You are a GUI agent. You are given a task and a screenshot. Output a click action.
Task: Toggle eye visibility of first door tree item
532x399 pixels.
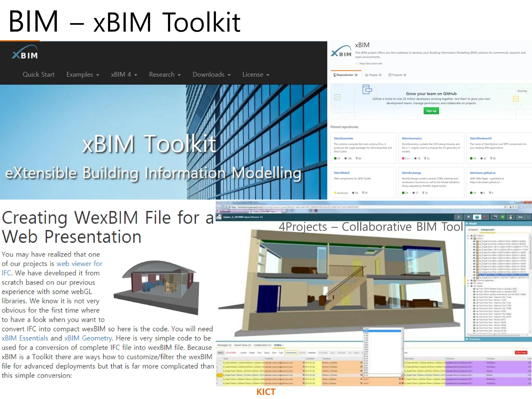pyautogui.click(x=474, y=241)
